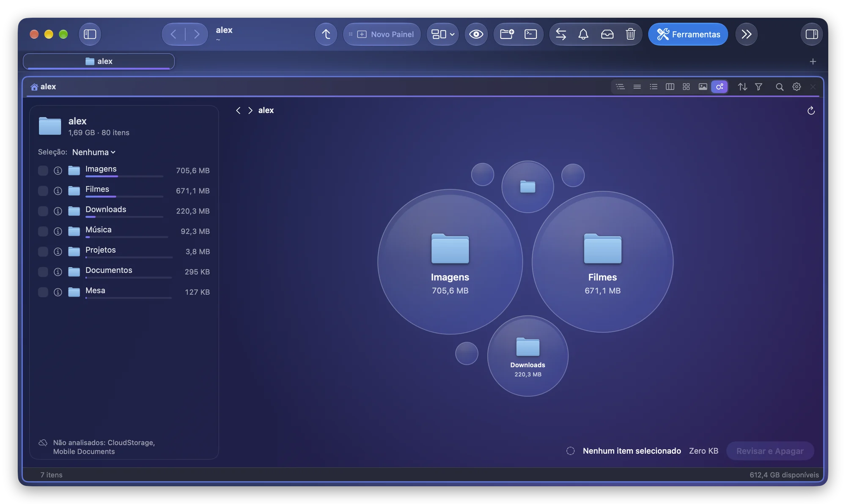Switch to grid icon view

point(686,87)
